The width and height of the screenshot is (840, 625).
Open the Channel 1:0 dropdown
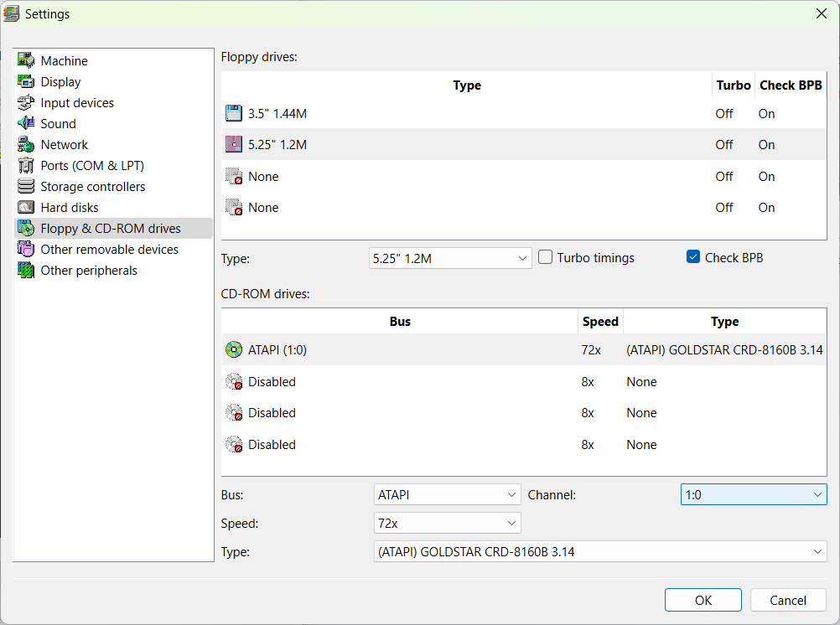coord(753,495)
